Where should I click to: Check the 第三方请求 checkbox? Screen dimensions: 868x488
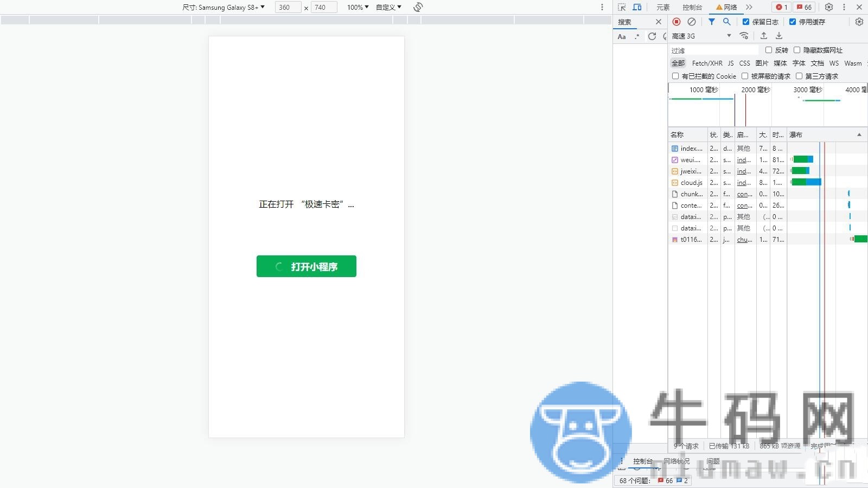point(799,76)
